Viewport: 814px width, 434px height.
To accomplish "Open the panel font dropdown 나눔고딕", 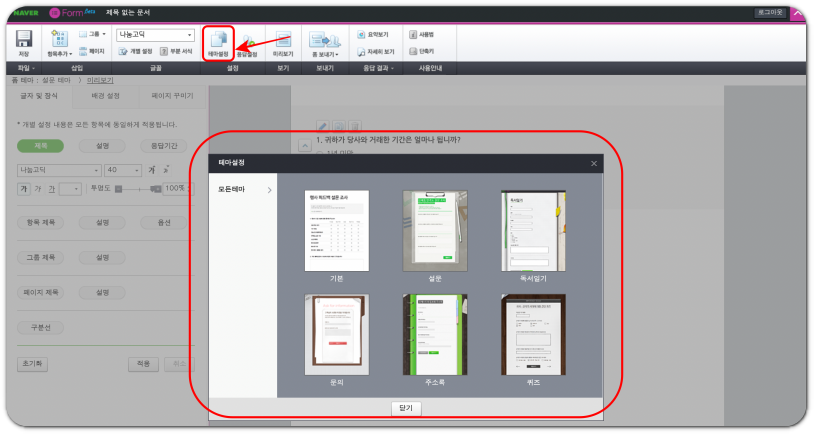I will 59,170.
